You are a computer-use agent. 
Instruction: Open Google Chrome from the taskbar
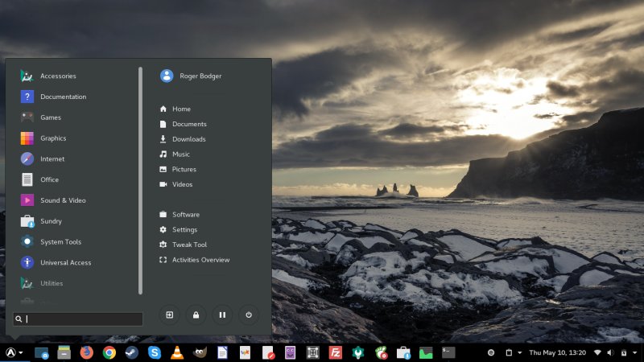click(x=109, y=352)
